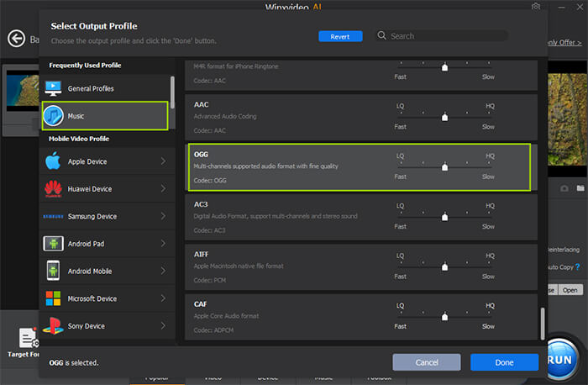Click the Huawei Device logo icon

(x=53, y=189)
